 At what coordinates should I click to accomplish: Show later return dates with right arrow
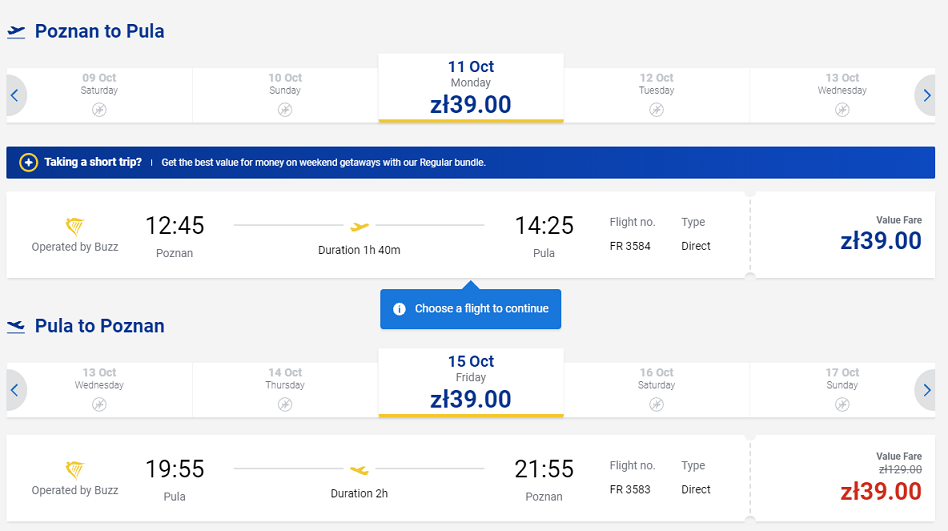pos(926,390)
